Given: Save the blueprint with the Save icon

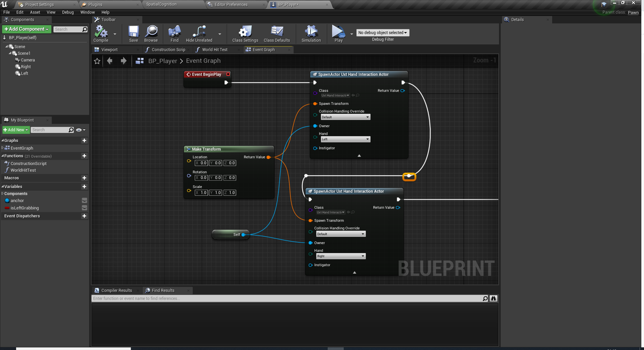Looking at the screenshot, I should (133, 31).
